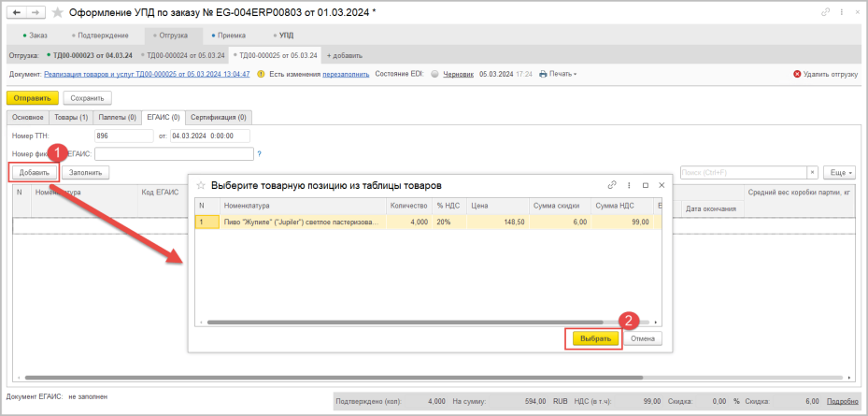Open help question mark near ЕГАИС number
Viewport: 868px width, 416px height.
(259, 153)
